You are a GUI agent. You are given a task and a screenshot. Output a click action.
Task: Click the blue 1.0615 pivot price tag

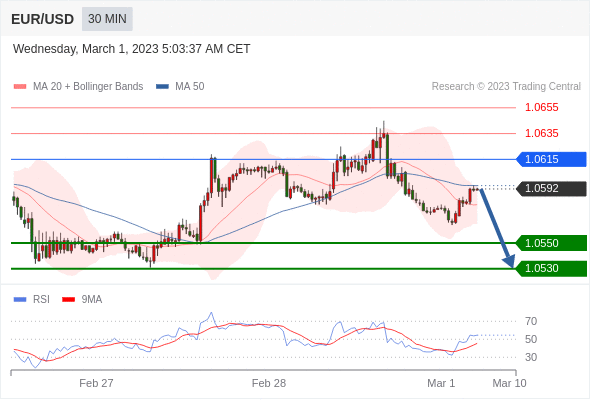click(x=551, y=159)
